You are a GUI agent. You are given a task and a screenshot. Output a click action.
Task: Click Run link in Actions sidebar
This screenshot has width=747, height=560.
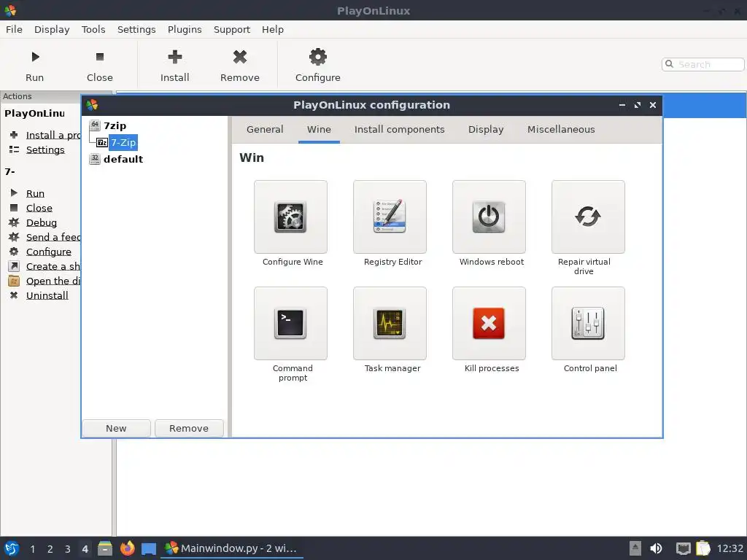coord(35,193)
